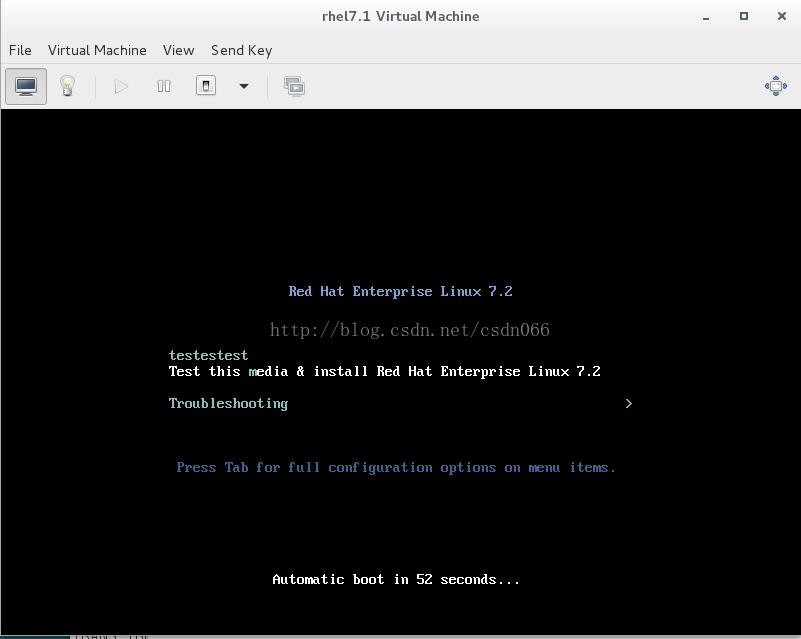Viewport: 801px width, 639px height.
Task: Click the Automatic boot countdown text
Action: 396,579
